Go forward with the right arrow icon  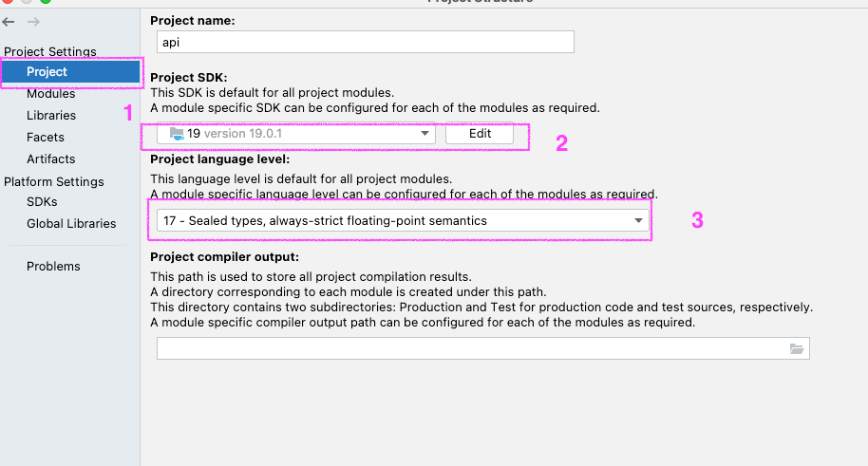pyautogui.click(x=34, y=22)
